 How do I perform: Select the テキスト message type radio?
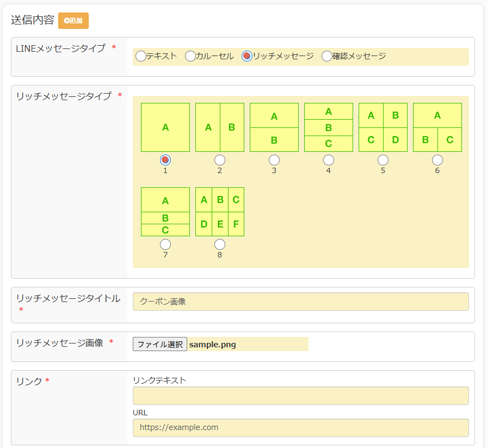(141, 56)
